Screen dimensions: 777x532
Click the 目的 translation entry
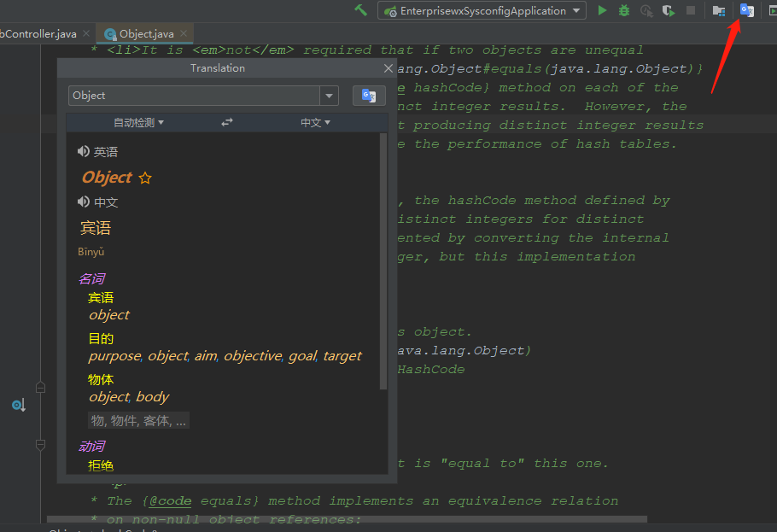pos(101,339)
